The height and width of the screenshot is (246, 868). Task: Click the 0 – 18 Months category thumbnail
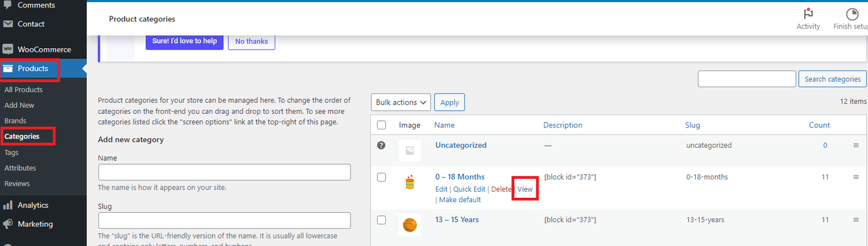pos(410,183)
